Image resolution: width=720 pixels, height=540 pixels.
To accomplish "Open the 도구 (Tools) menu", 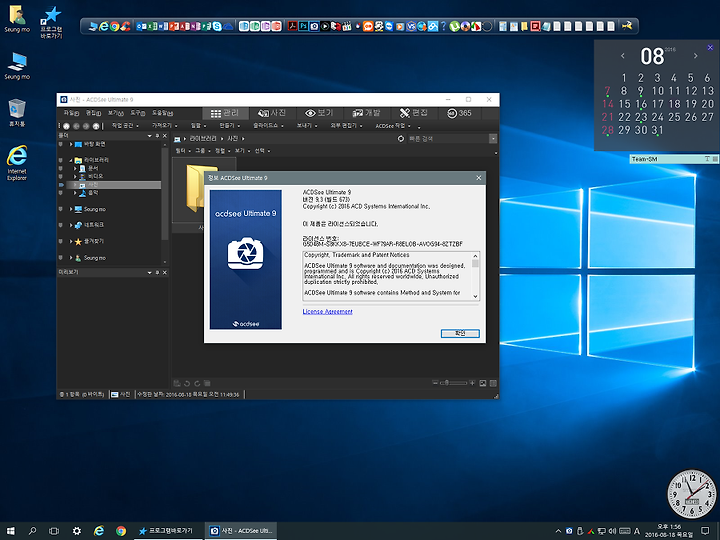I will coord(138,113).
